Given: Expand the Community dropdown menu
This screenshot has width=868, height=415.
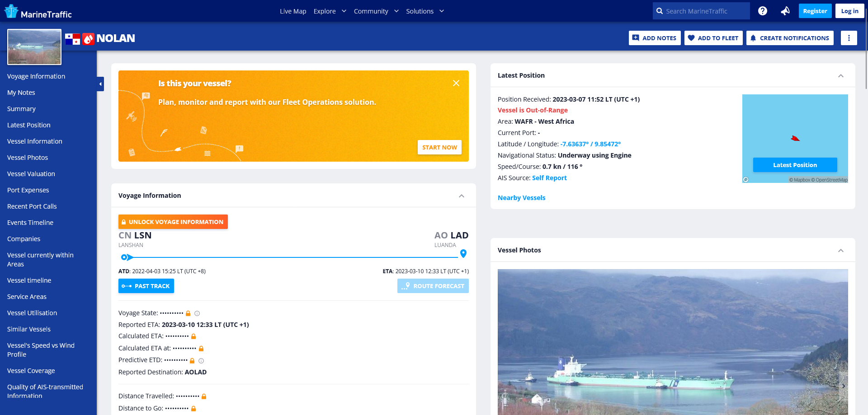Looking at the screenshot, I should (x=376, y=11).
